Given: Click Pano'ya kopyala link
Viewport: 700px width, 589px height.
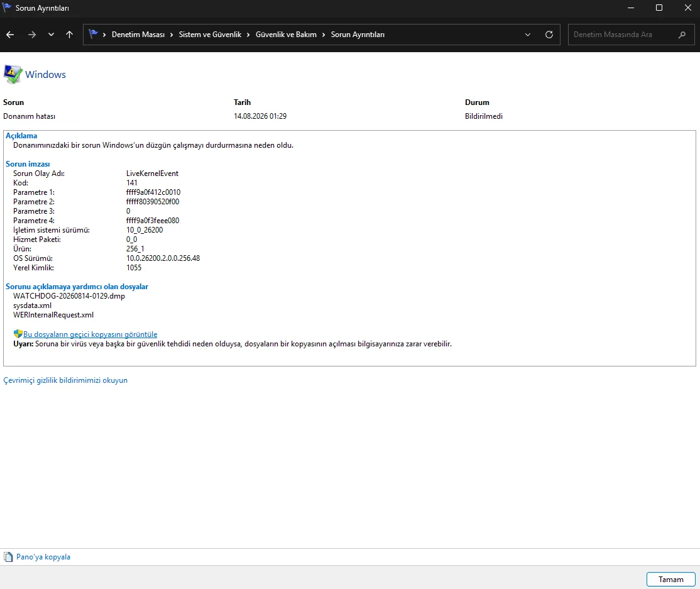Looking at the screenshot, I should (x=43, y=557).
